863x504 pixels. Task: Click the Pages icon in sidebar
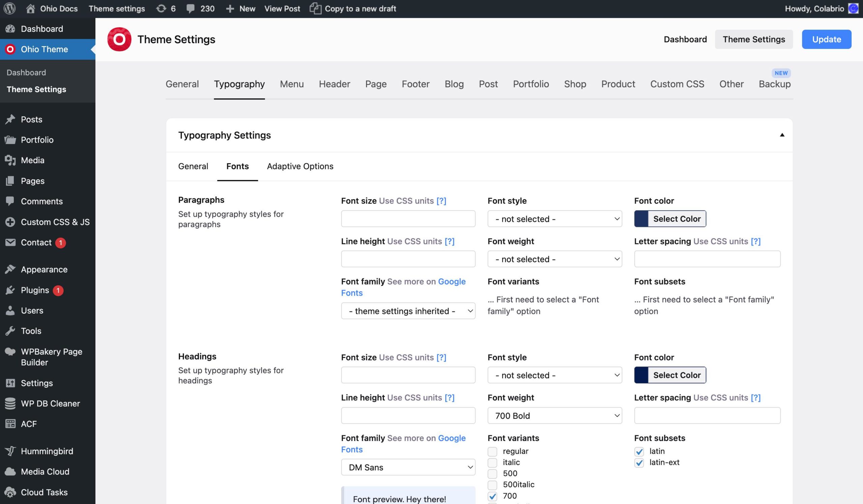point(10,181)
